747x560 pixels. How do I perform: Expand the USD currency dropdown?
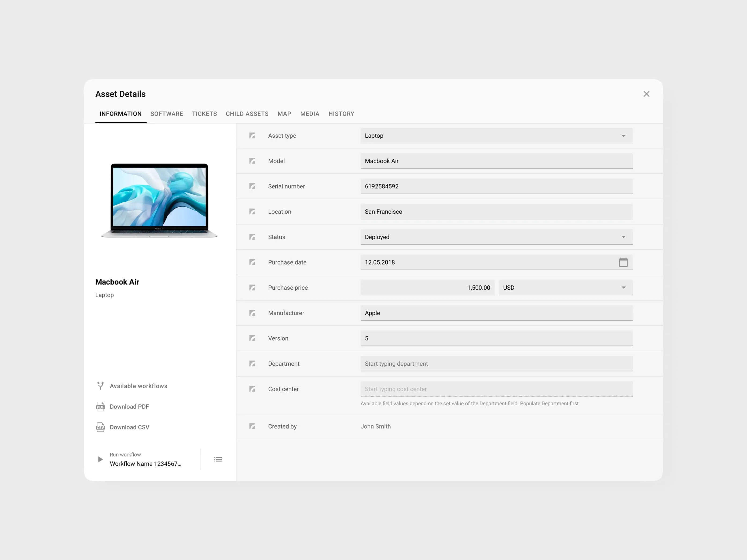coord(623,287)
